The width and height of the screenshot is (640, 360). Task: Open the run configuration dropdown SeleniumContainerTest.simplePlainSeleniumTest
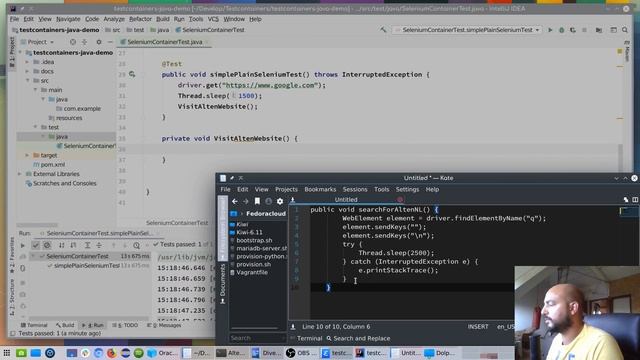467,30
